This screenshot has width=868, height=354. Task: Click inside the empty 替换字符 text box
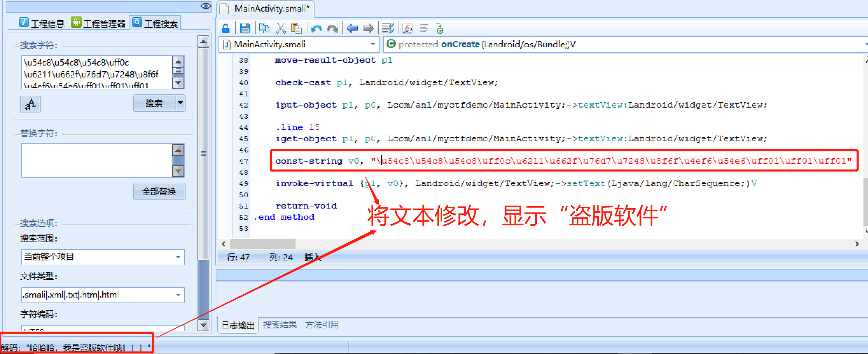coord(97,161)
